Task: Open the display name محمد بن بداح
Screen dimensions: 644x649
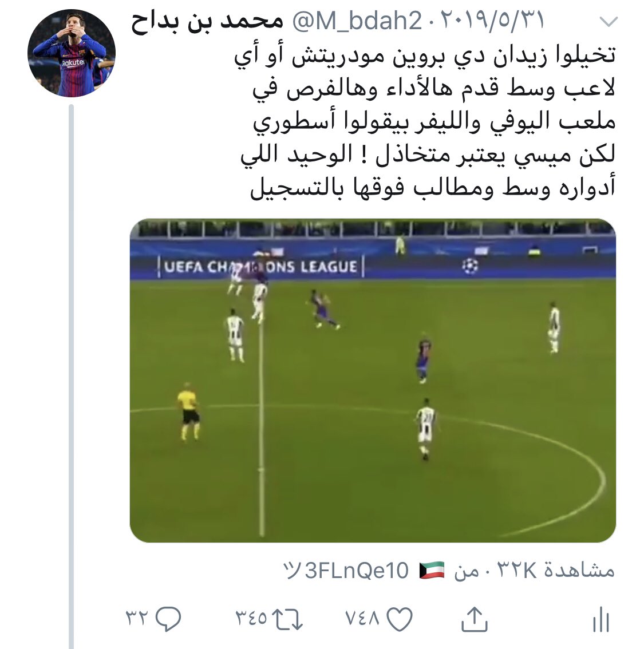Action: coord(207,21)
